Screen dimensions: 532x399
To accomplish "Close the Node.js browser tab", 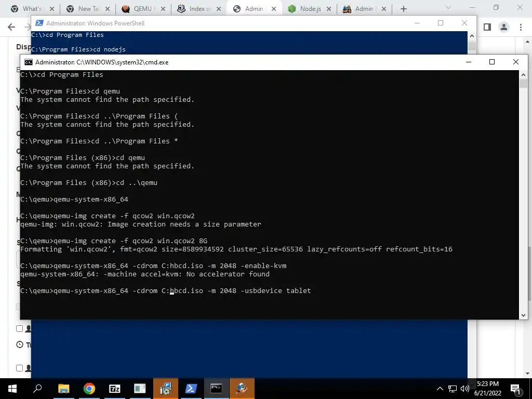I will [x=328, y=9].
